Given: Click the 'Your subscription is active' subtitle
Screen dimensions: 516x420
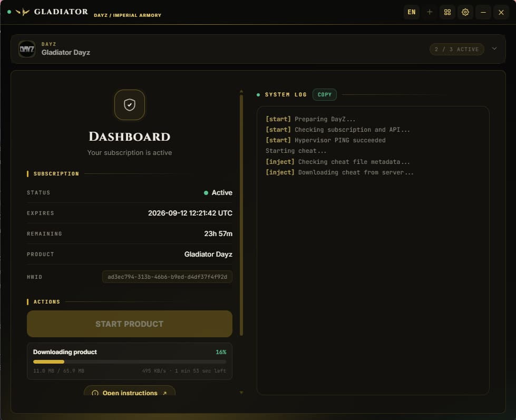Looking at the screenshot, I should pos(130,153).
